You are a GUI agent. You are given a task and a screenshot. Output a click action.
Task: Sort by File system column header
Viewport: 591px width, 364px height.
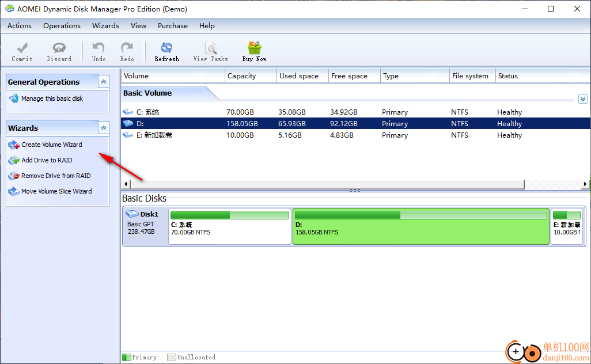click(x=473, y=76)
